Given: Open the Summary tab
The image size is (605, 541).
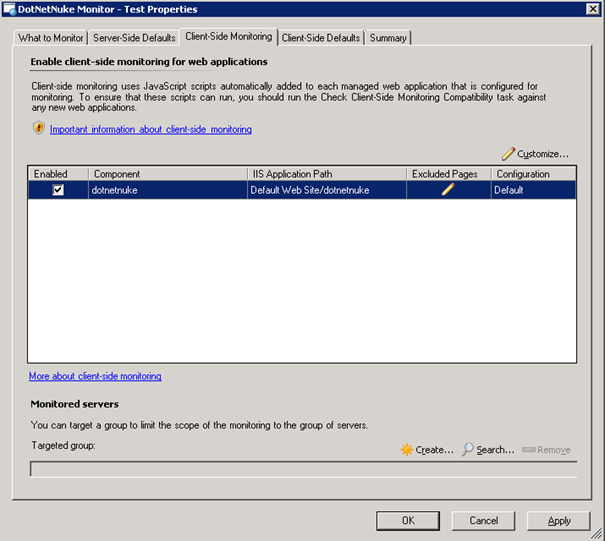Looking at the screenshot, I should click(388, 38).
